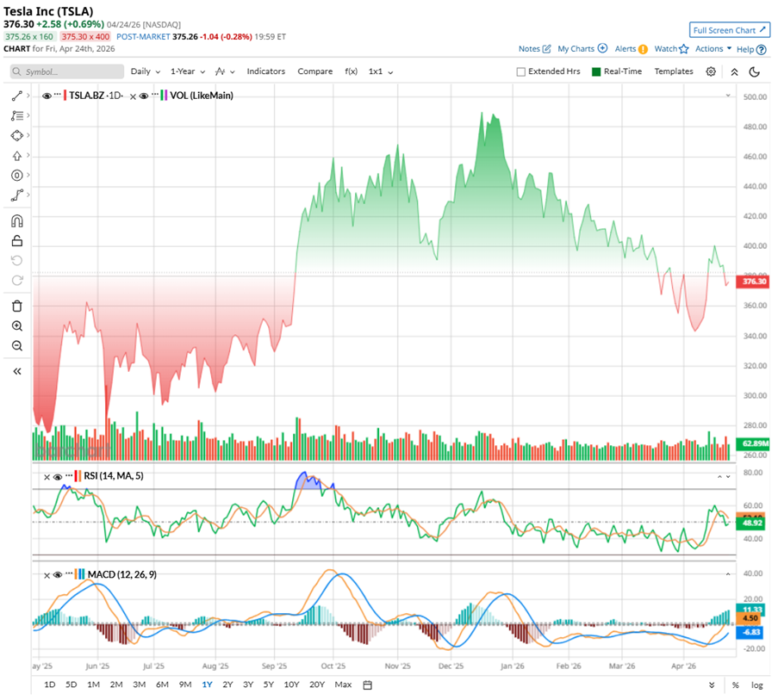Open the Fibonacci and text list tool

coord(17,115)
